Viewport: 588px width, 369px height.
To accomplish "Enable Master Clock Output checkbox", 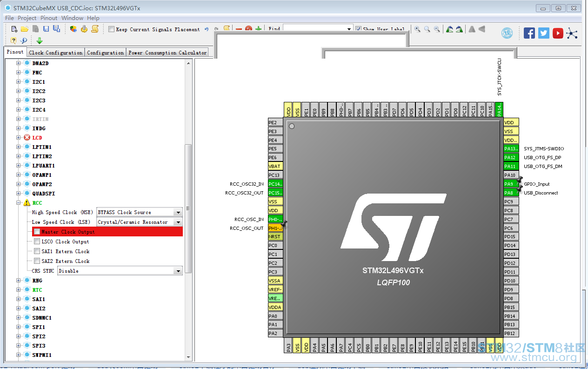I will 37,232.
